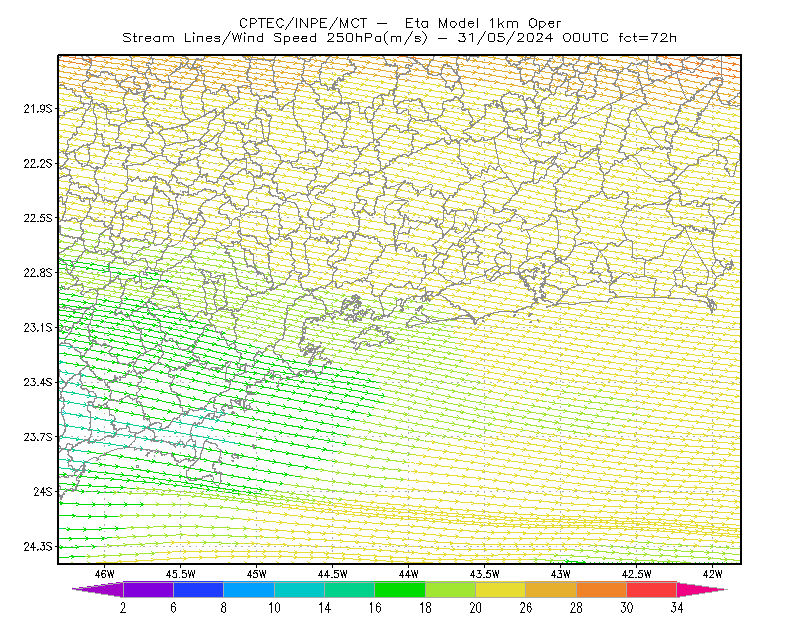Click the orange legend segment
This screenshot has width=800, height=618.
point(601,589)
